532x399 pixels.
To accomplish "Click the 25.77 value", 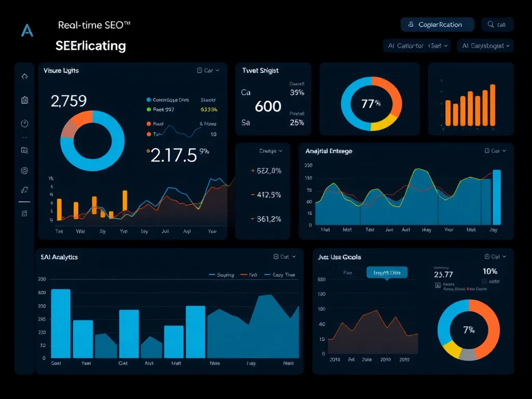I will pos(444,274).
